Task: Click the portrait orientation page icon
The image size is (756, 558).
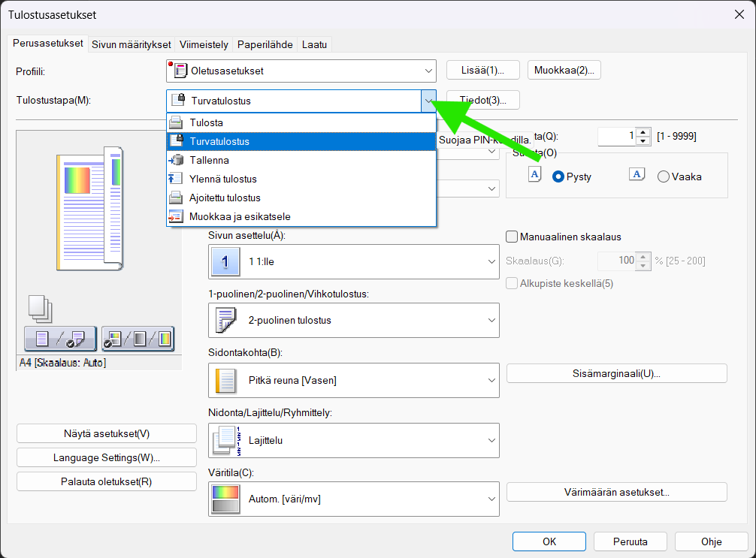Action: [x=534, y=176]
